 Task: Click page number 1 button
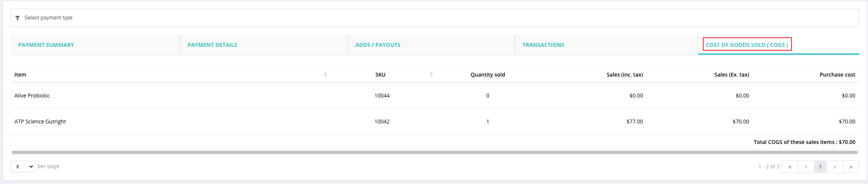click(820, 167)
